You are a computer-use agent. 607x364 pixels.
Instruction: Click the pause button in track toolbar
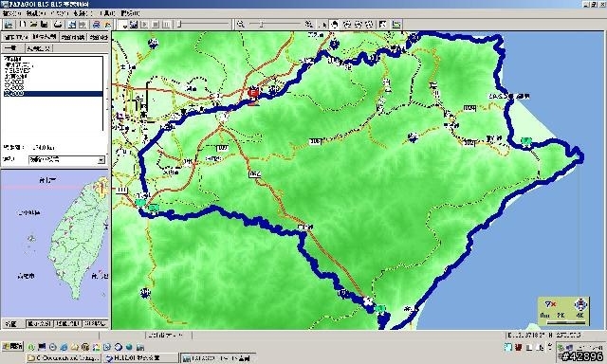coord(166,25)
